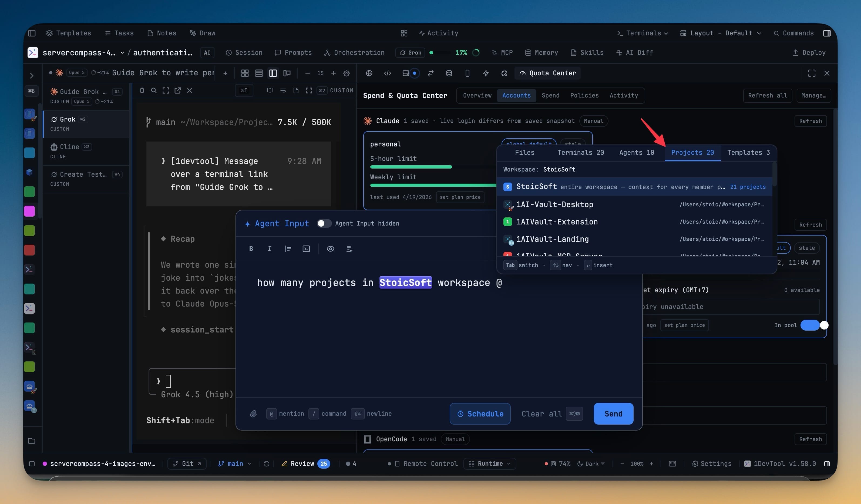
Task: Increase zoom with plus next to 100%
Action: coord(651,464)
